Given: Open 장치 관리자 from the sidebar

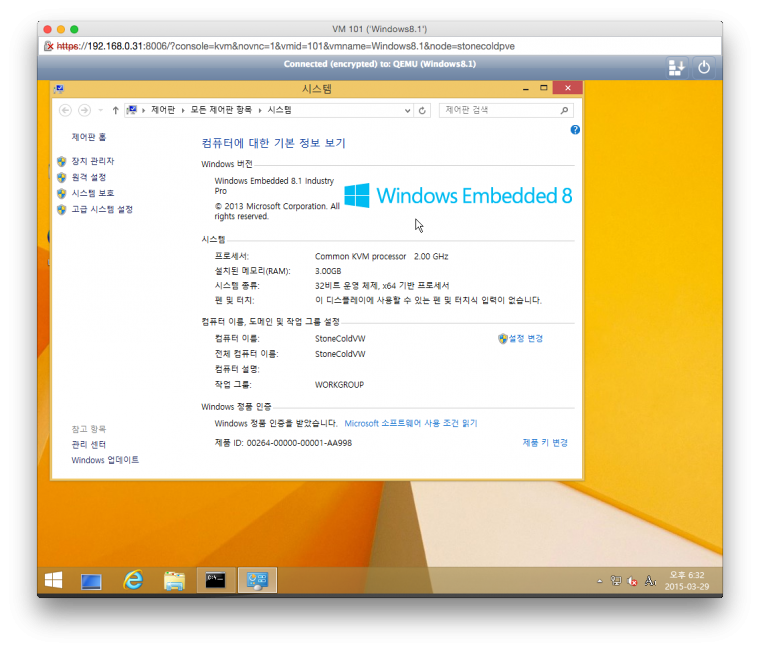Looking at the screenshot, I should pos(93,161).
